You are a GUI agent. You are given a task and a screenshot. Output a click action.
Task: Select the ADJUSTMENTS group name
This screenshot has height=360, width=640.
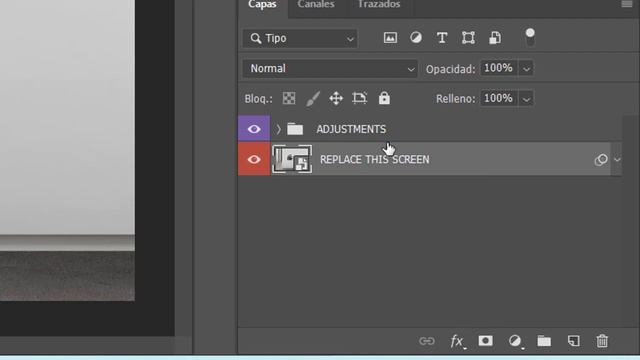351,129
